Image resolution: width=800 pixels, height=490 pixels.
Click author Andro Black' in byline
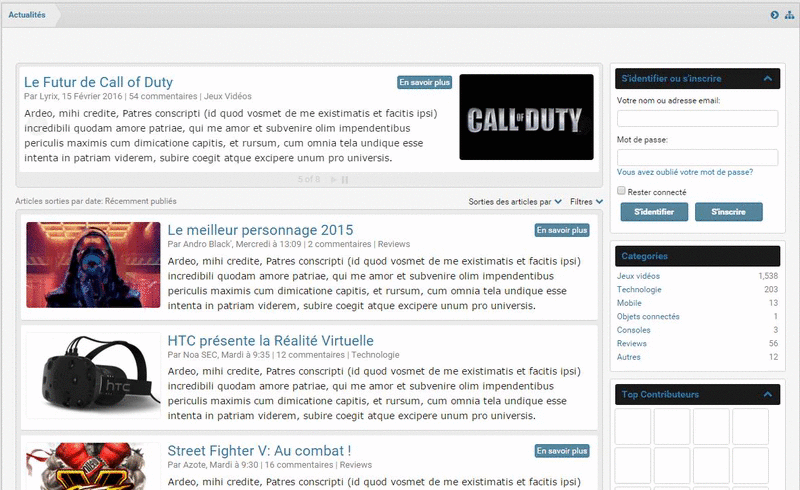207,244
